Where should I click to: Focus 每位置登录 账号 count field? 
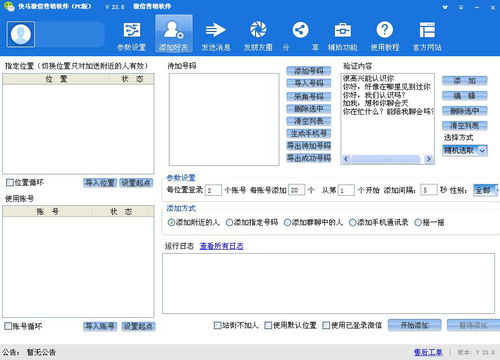point(213,190)
